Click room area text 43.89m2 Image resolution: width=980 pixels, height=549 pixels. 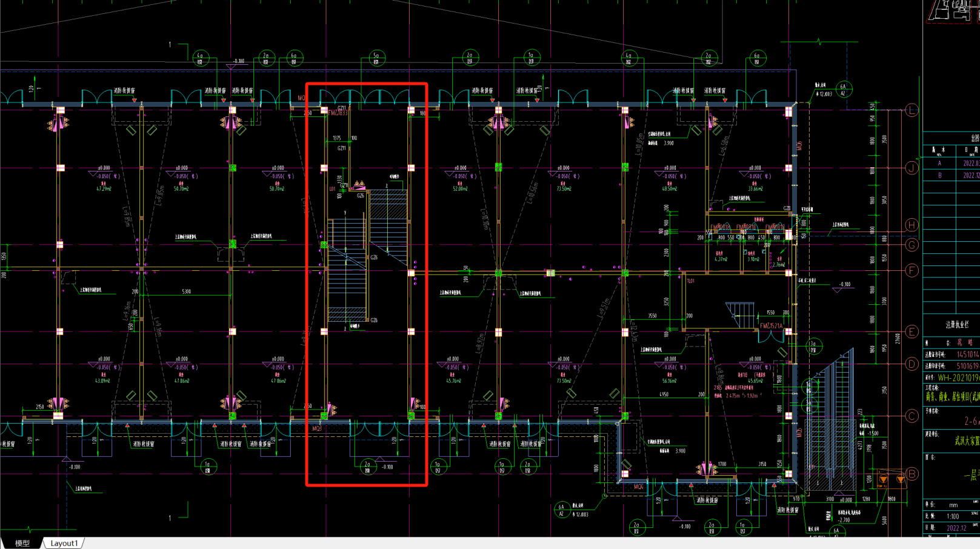[102, 381]
